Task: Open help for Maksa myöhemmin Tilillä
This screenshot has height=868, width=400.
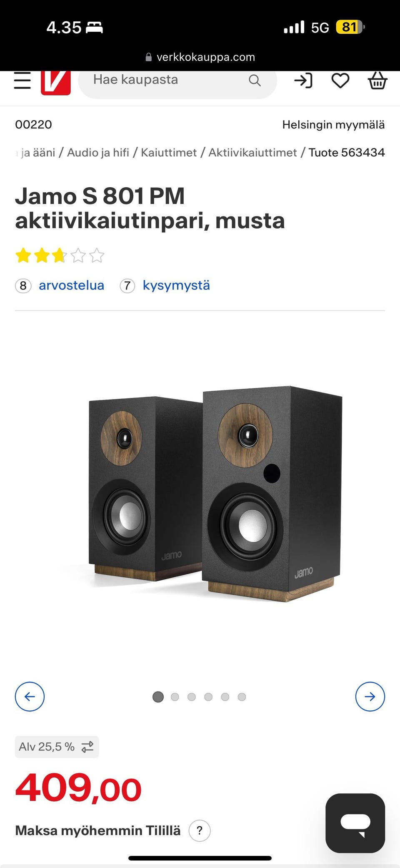Action: [x=200, y=830]
